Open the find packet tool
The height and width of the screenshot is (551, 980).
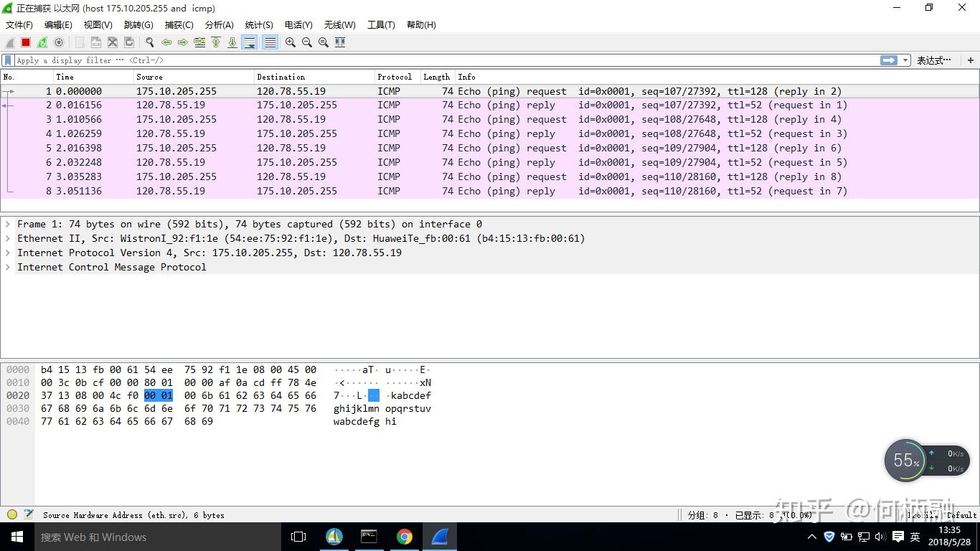(150, 42)
